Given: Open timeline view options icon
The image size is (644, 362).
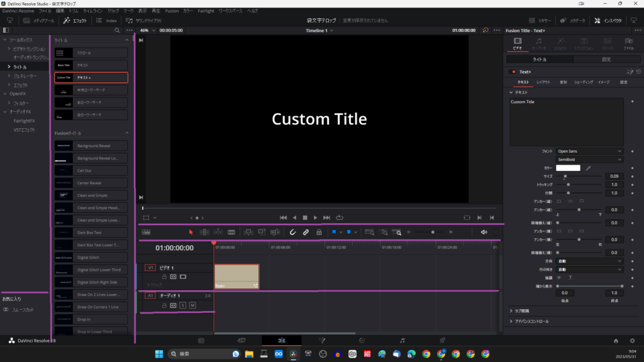Looking at the screenshot, I should coord(146,233).
